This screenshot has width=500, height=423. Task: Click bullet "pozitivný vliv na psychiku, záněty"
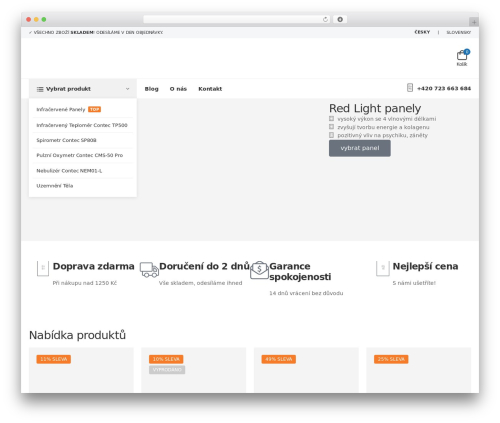(382, 135)
